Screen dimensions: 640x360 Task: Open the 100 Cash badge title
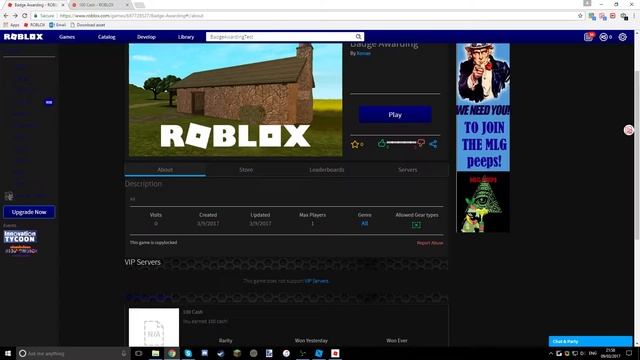coord(193,312)
